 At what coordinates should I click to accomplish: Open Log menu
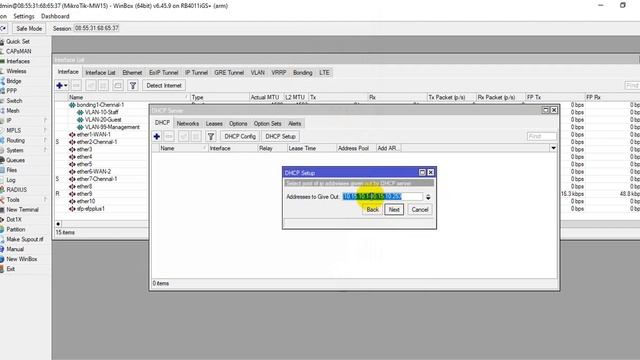(x=11, y=180)
